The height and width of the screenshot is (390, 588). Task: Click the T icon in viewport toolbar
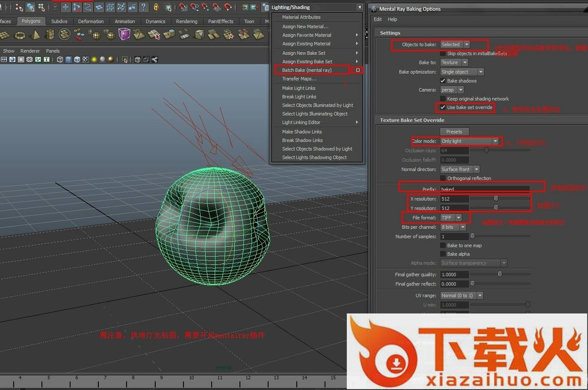[47, 59]
